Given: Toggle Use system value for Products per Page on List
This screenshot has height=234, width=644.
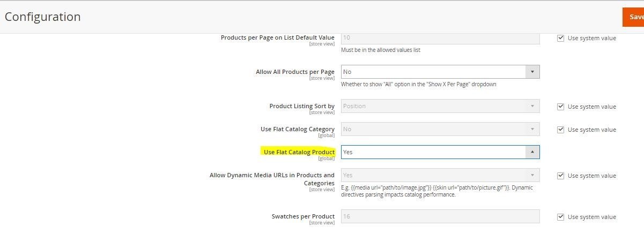Looking at the screenshot, I should tap(561, 38).
